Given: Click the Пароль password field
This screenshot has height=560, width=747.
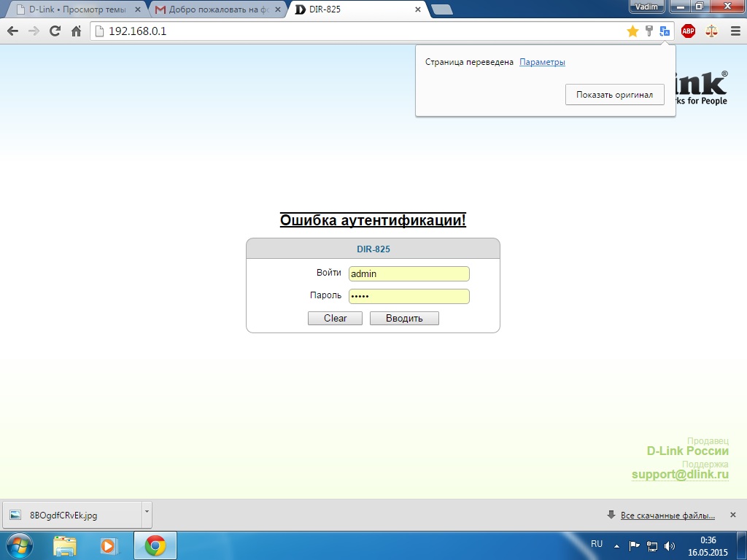Looking at the screenshot, I should click(409, 296).
